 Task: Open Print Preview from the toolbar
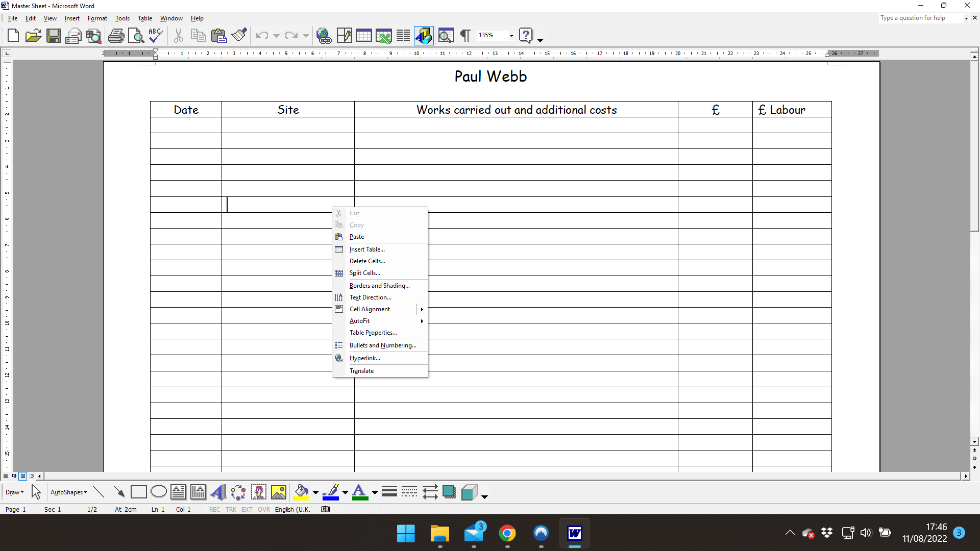[136, 36]
